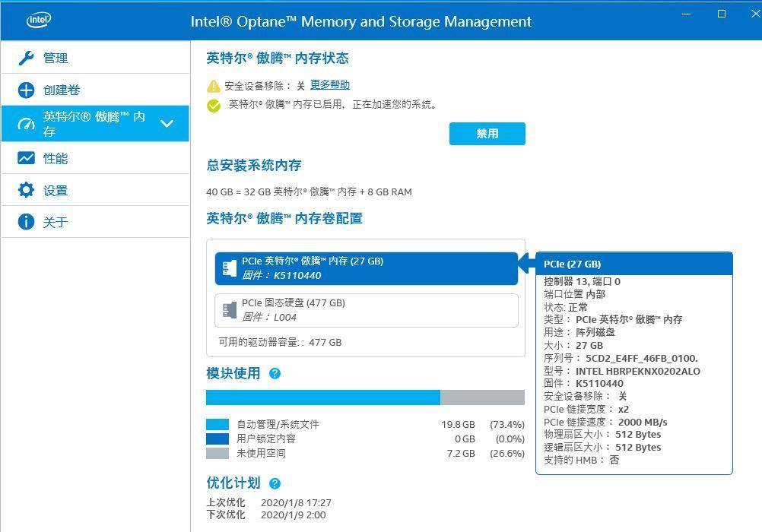Click the PCIe 链接速度 2000 MB/s value
Viewport: 762px width, 532px height.
tap(643, 422)
